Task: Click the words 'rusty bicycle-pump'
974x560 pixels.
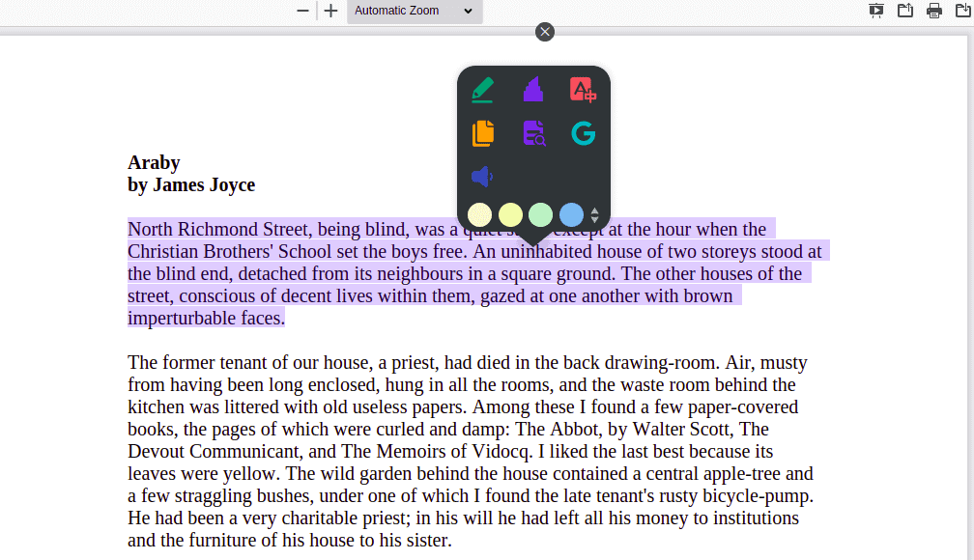Action: coord(736,496)
